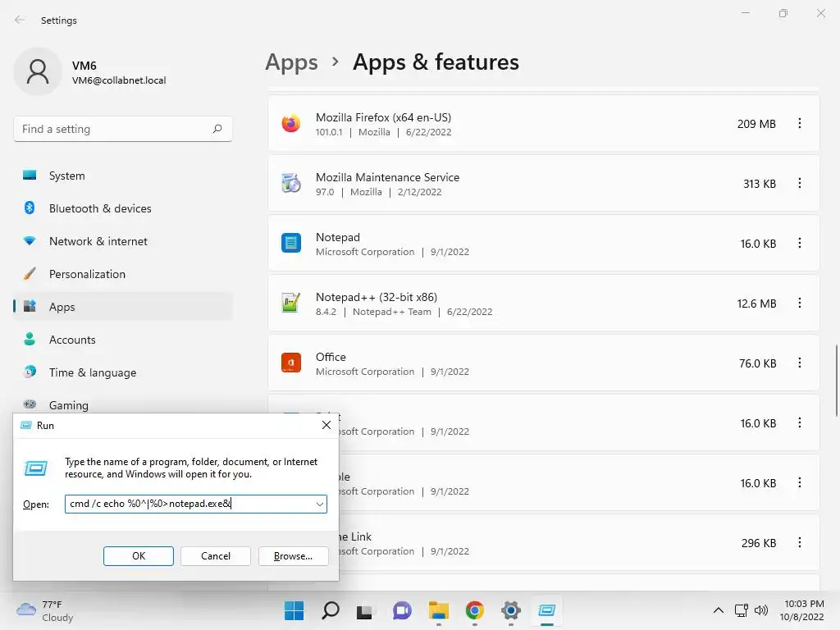Open System settings category
This screenshot has width=840, height=630.
pyautogui.click(x=123, y=176)
